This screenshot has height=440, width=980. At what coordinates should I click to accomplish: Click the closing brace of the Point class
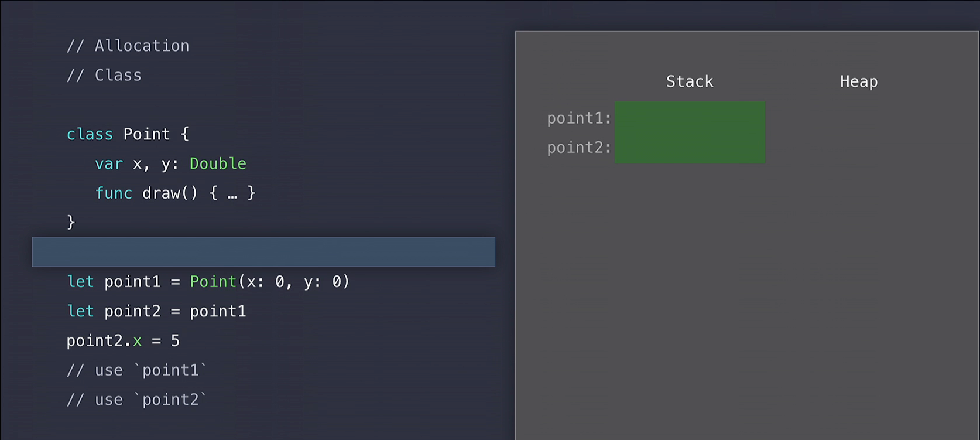71,222
